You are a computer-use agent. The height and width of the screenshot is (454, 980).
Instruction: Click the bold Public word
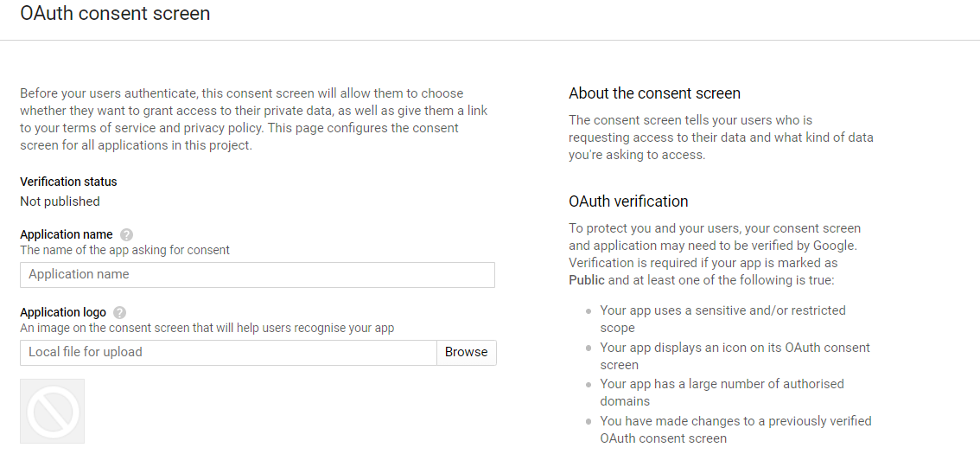[x=587, y=280]
